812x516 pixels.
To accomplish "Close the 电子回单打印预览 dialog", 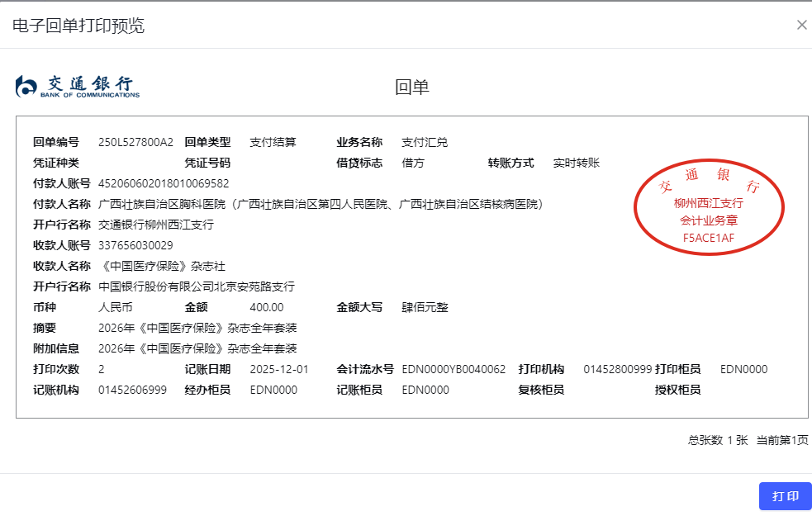I will point(801,25).
